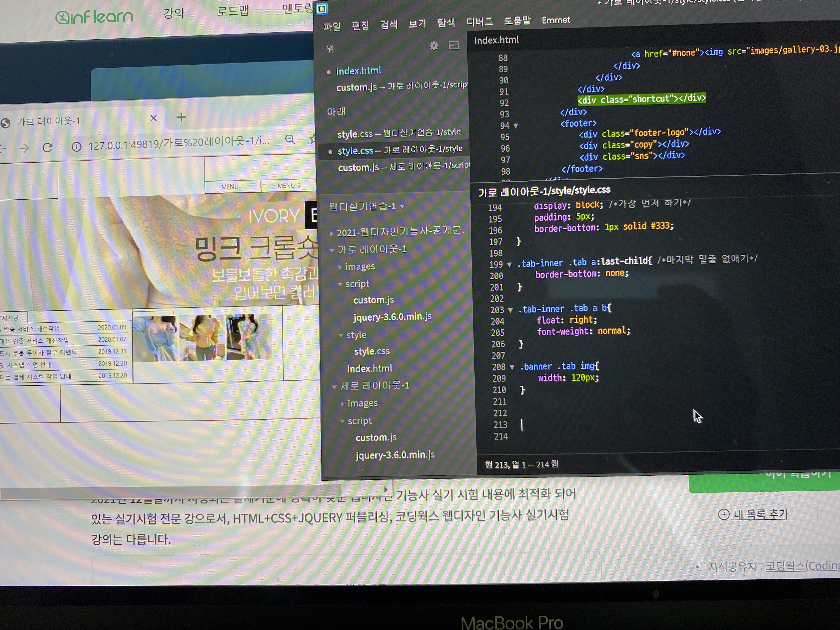The height and width of the screenshot is (630, 840).
Task: Select style.css — 가로 레이아웃-1 working file
Action: (x=400, y=150)
